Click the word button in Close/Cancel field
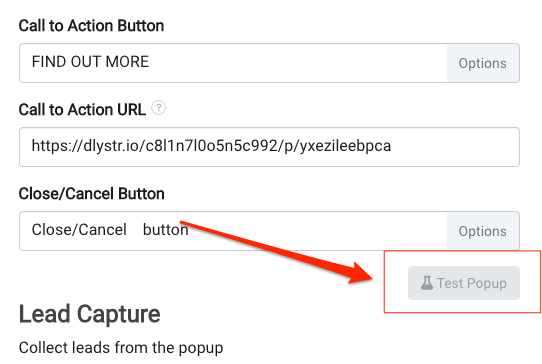Viewport: 542px width, 364px height. (x=166, y=230)
